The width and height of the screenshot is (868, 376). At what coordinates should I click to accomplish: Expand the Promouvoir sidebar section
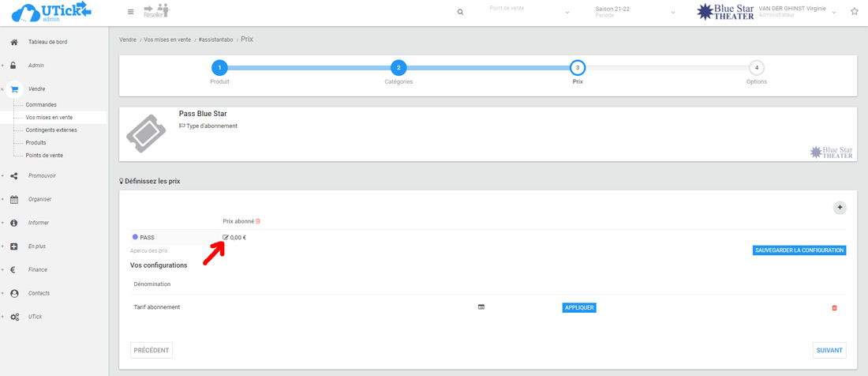42,175
